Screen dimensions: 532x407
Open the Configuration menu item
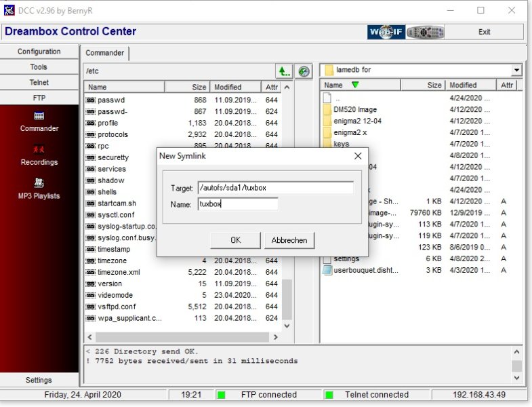pos(39,52)
